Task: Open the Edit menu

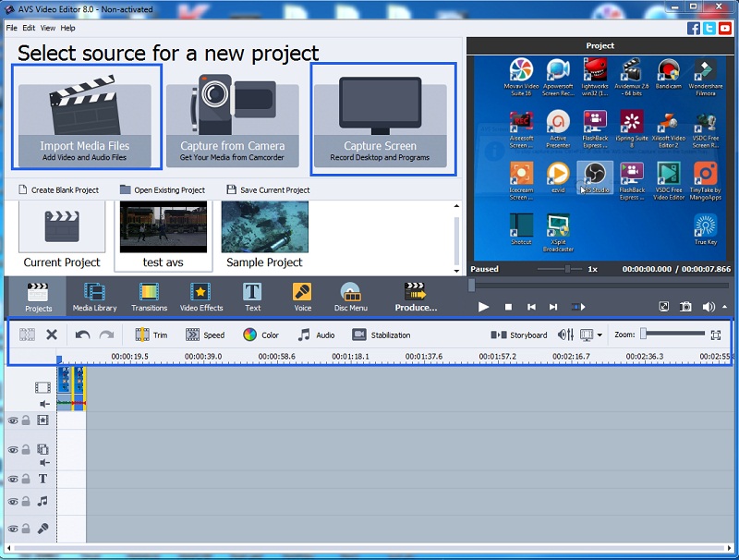Action: [x=27, y=28]
